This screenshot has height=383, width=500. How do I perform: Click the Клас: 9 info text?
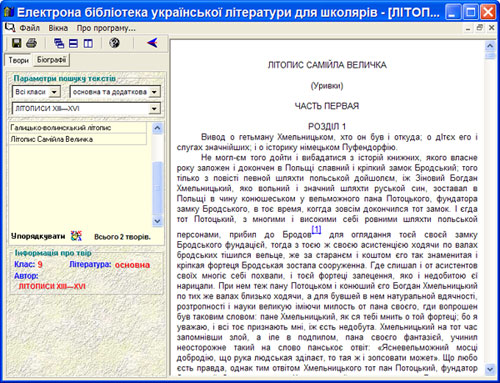[x=28, y=265]
